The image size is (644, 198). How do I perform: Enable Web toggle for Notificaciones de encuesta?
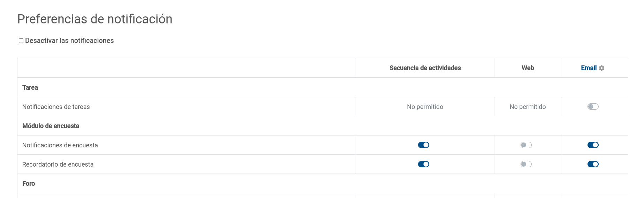(x=526, y=145)
